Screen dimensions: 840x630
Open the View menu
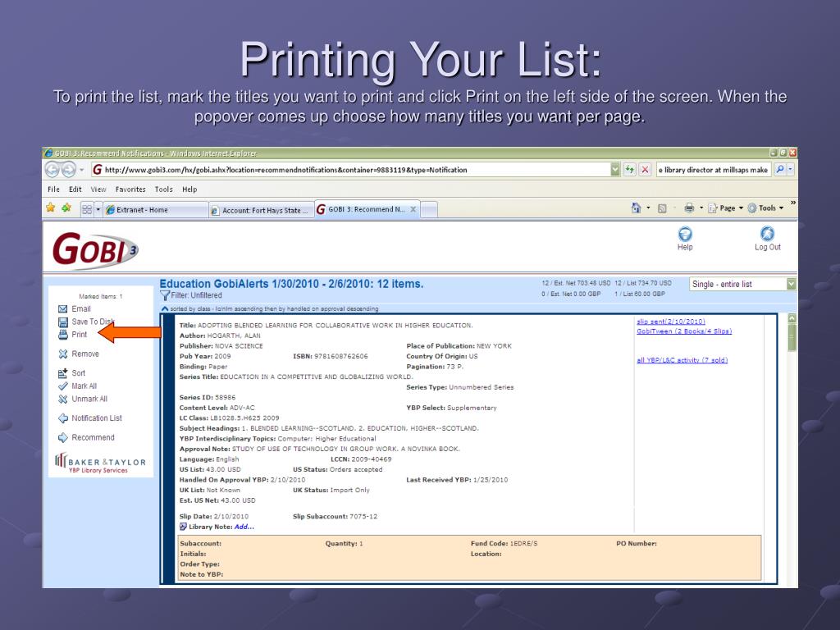tap(98, 189)
